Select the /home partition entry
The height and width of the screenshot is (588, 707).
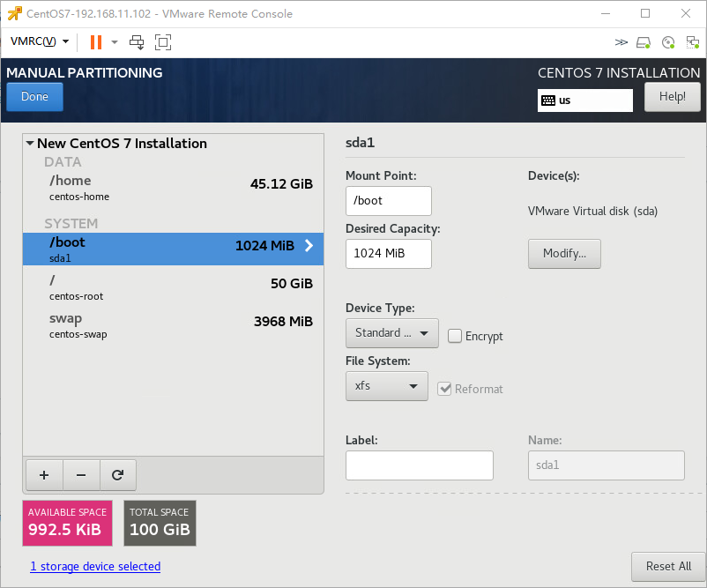point(173,188)
